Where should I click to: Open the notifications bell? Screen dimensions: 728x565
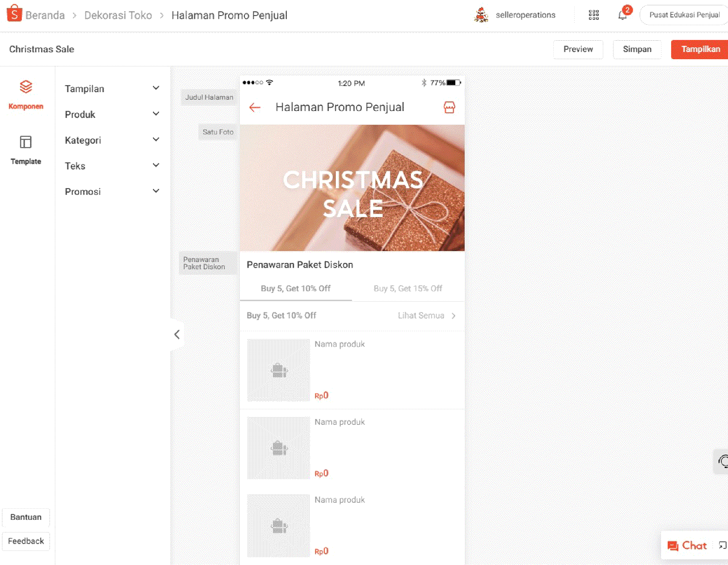click(622, 15)
